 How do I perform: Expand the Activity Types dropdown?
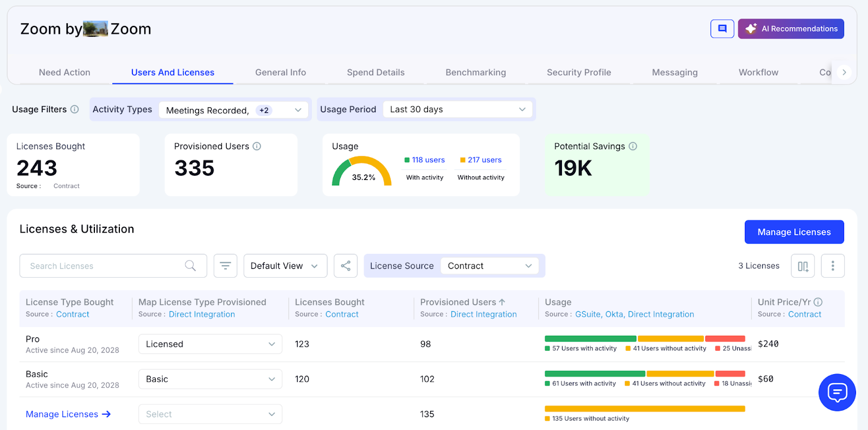(x=234, y=110)
